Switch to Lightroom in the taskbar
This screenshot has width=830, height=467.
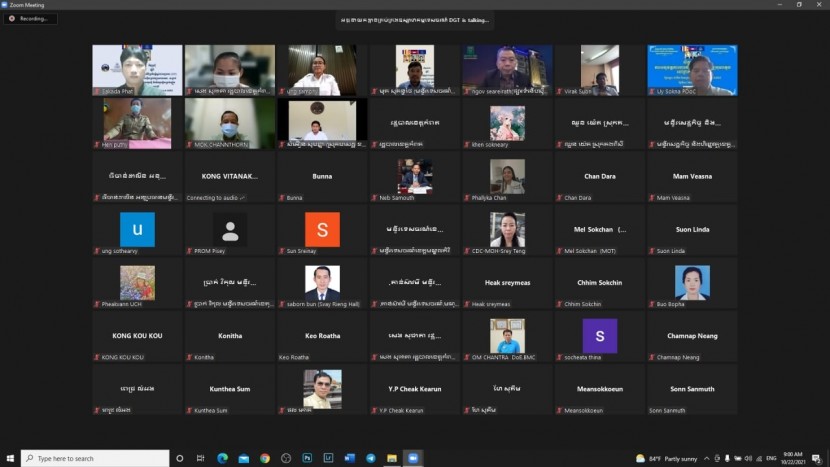point(328,458)
